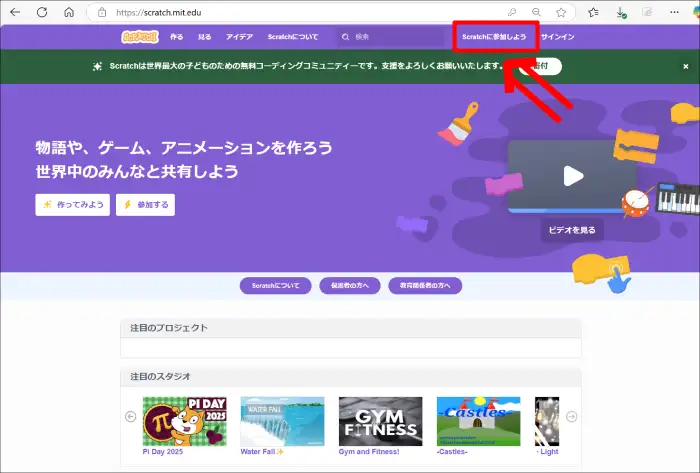The height and width of the screenshot is (473, 700).
Task: Open Scratchについて in the navigation bar
Action: pos(293,37)
